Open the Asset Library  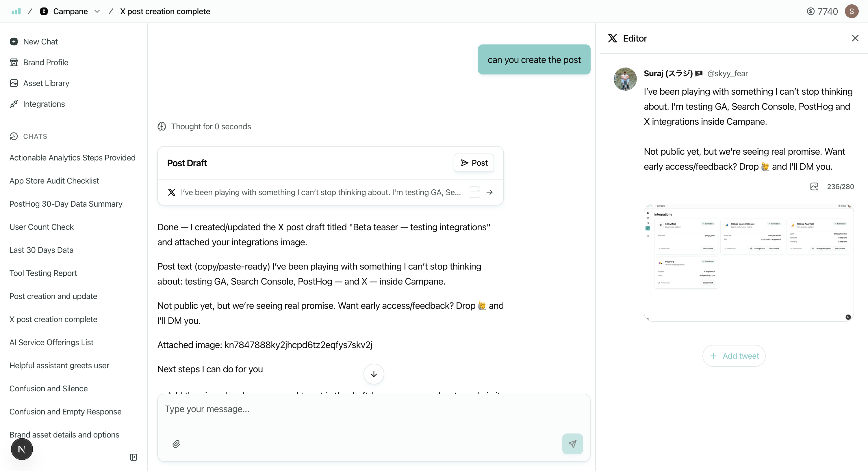coord(46,83)
